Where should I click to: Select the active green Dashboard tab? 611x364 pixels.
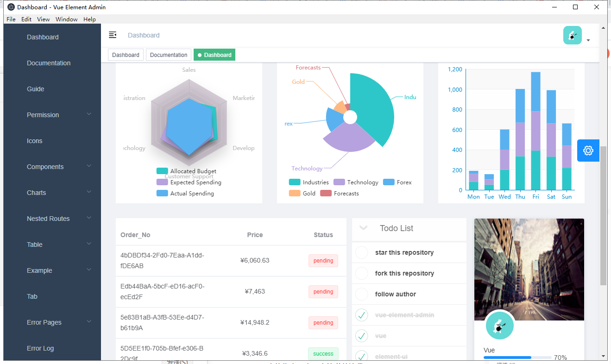tap(214, 55)
